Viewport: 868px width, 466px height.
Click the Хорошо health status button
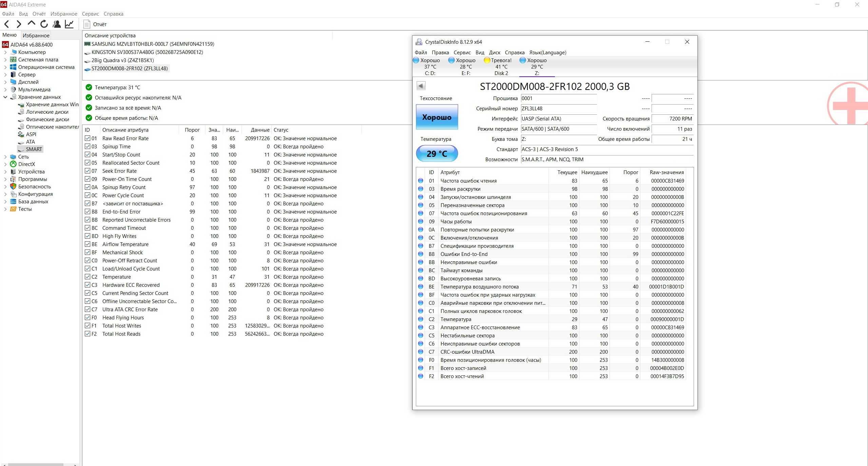437,117
